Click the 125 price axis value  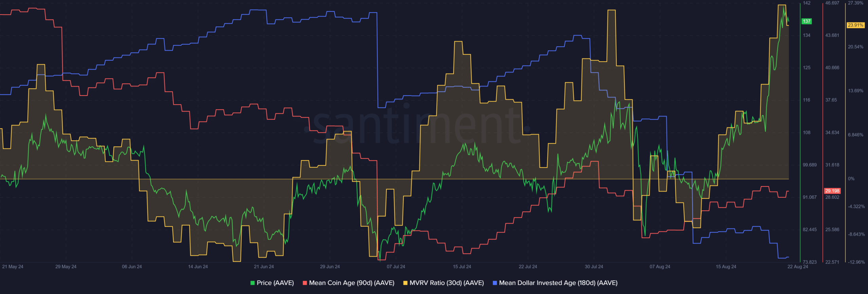tap(807, 67)
